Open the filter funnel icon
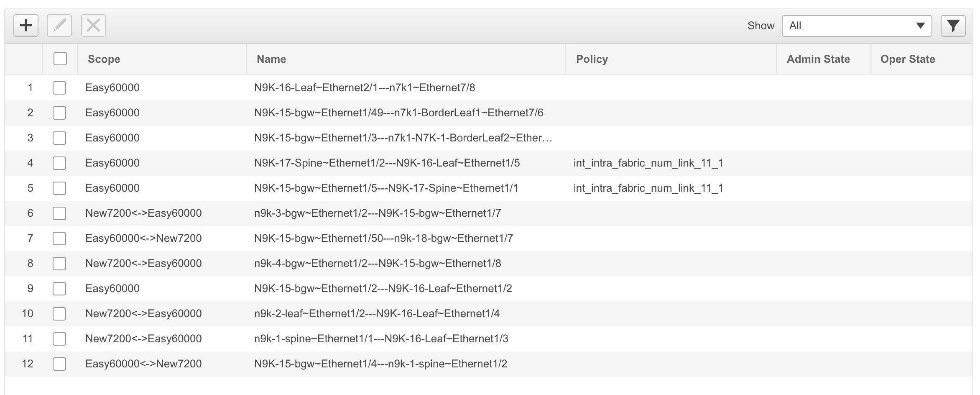 coord(953,26)
